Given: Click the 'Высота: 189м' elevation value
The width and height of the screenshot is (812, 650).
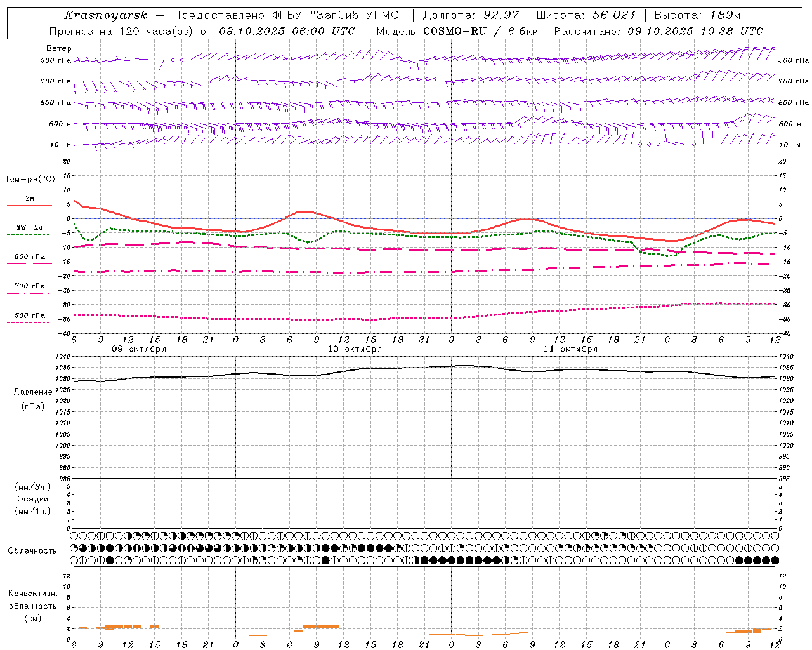Looking at the screenshot, I should pos(697,15).
